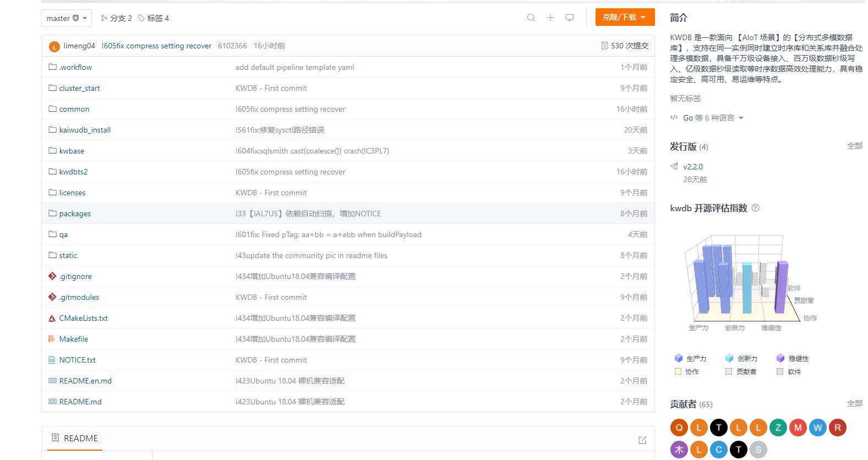Open the kaiwudb_install folder
The width and height of the screenshot is (868, 460).
tap(85, 130)
